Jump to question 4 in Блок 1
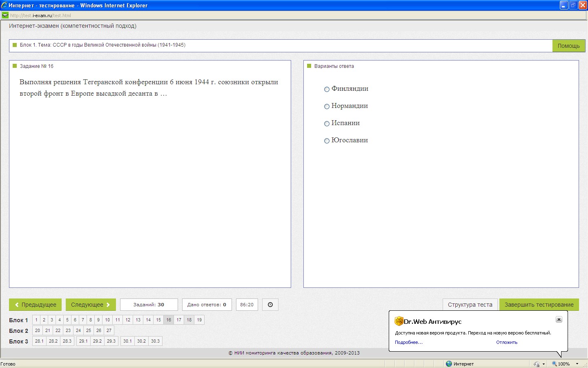Image resolution: width=588 pixels, height=368 pixels. (x=60, y=320)
